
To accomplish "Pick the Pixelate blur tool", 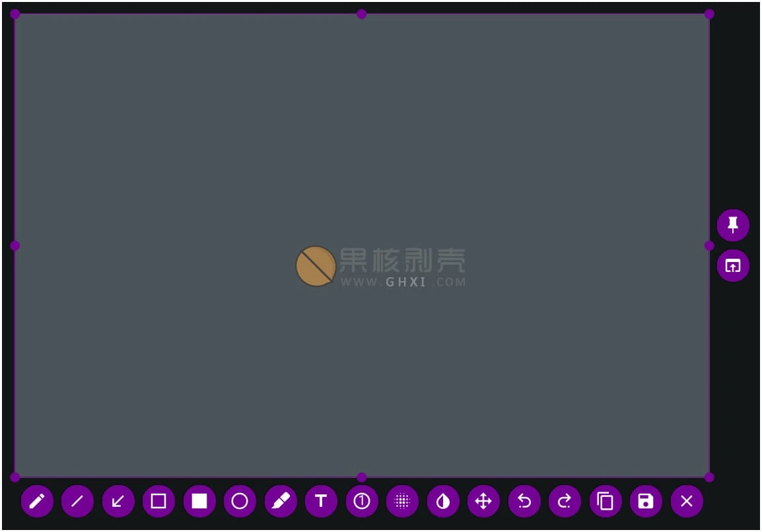I will 402,502.
